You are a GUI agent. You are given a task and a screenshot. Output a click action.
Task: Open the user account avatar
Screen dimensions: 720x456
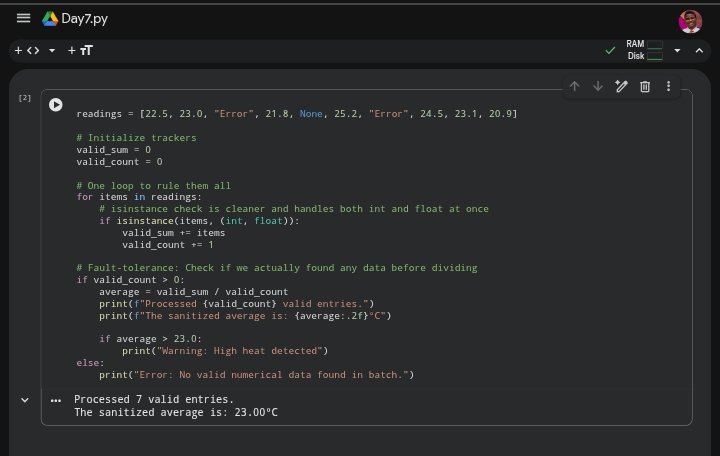coord(690,20)
